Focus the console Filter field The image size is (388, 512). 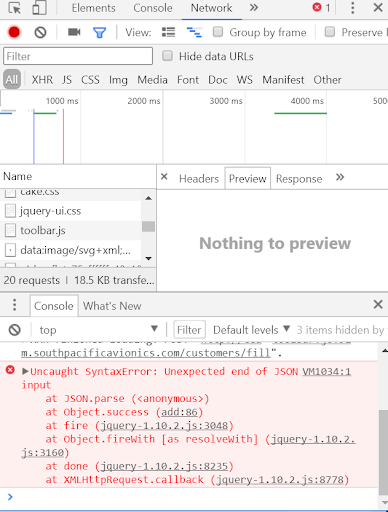click(189, 330)
